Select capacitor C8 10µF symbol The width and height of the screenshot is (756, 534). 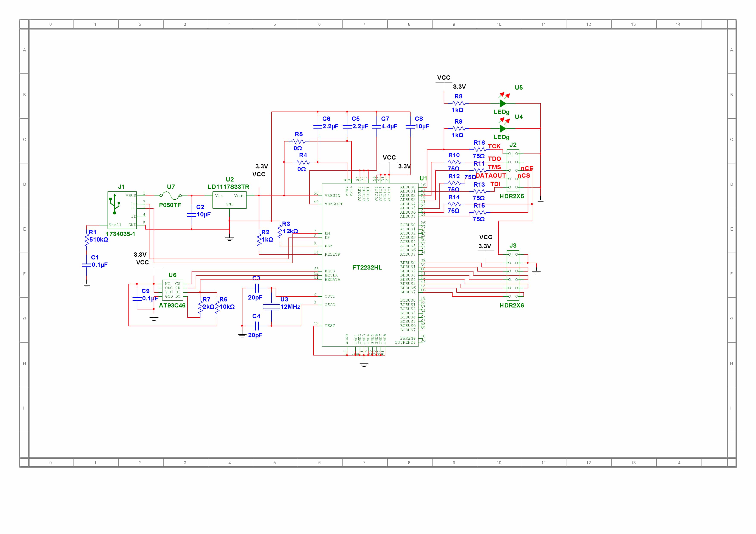(410, 126)
